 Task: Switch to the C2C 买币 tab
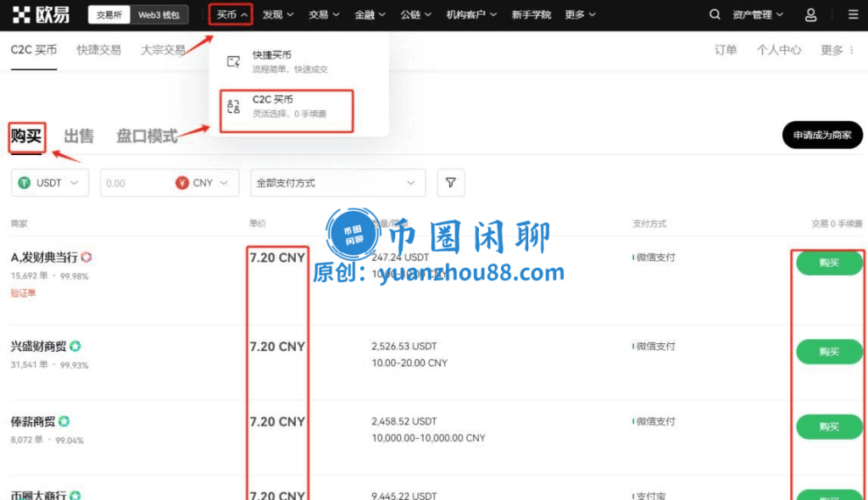coord(34,50)
